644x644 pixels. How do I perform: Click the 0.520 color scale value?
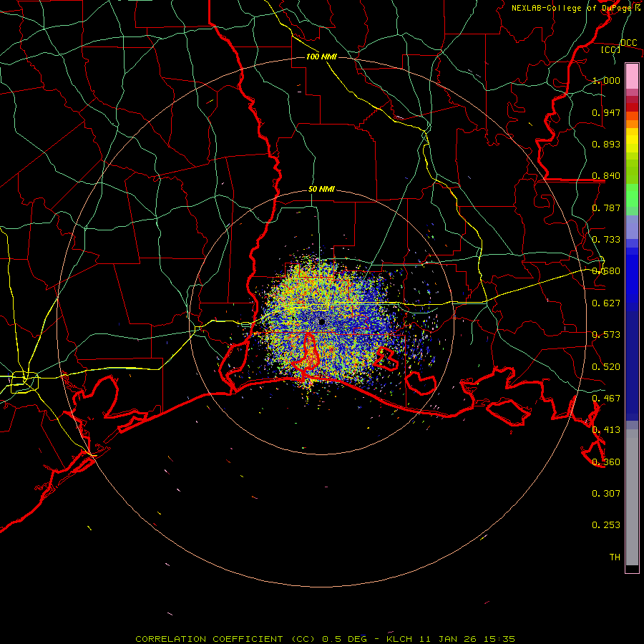tap(606, 367)
